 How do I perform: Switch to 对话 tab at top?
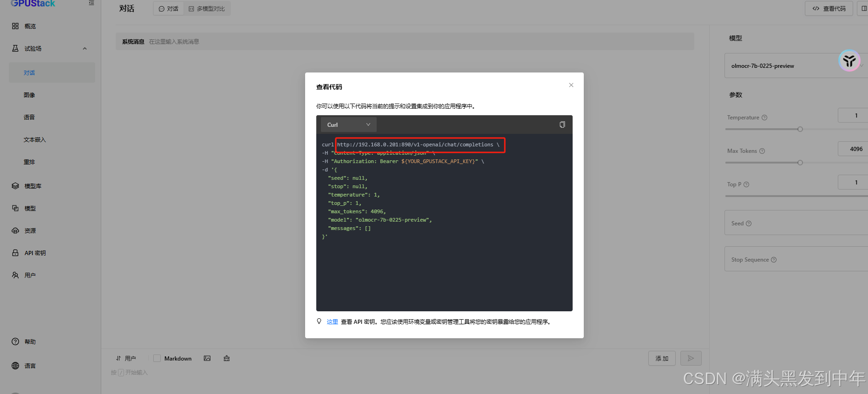(169, 8)
